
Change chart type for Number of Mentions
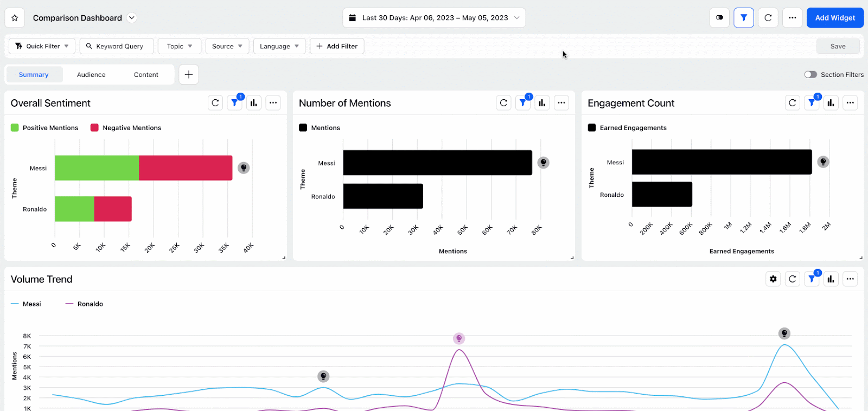(x=542, y=103)
